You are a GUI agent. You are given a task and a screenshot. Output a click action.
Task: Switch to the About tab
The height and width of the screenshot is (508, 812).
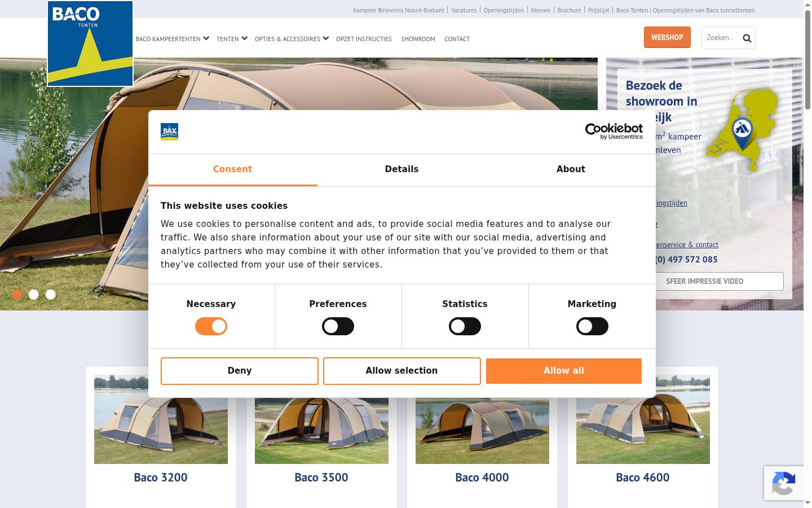(x=571, y=169)
